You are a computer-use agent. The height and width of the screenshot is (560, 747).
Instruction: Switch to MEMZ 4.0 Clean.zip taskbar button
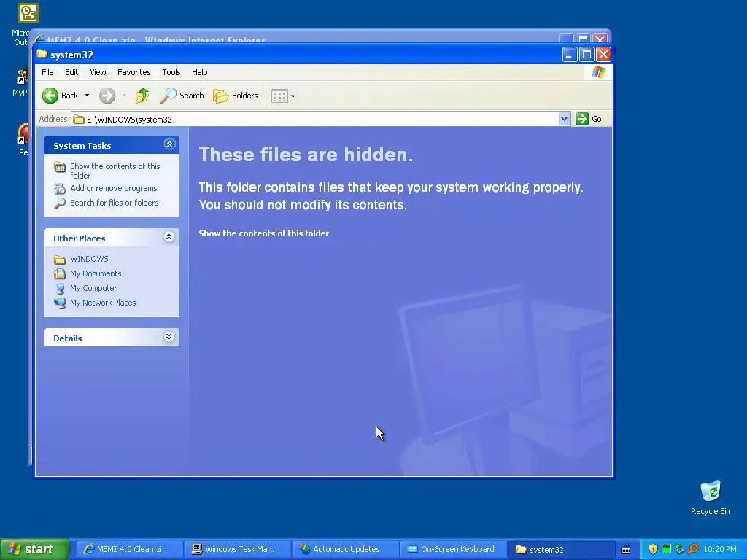(130, 550)
